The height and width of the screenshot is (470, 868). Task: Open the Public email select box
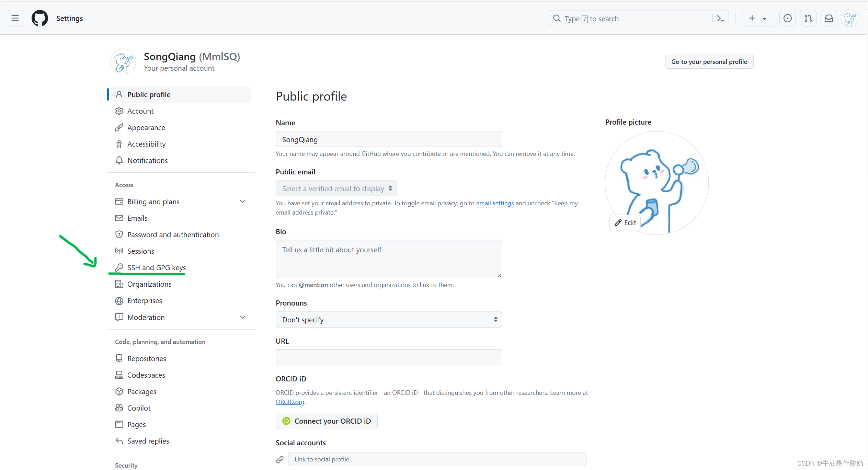(336, 188)
